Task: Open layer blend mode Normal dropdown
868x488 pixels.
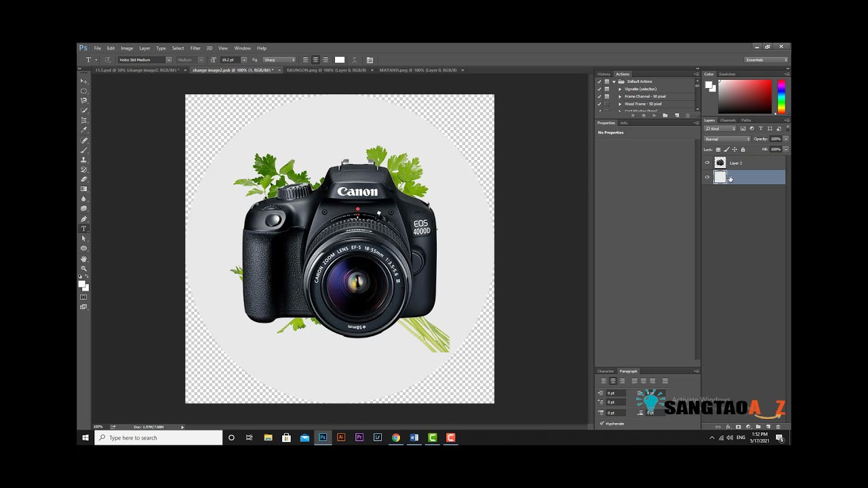Action: pyautogui.click(x=727, y=139)
